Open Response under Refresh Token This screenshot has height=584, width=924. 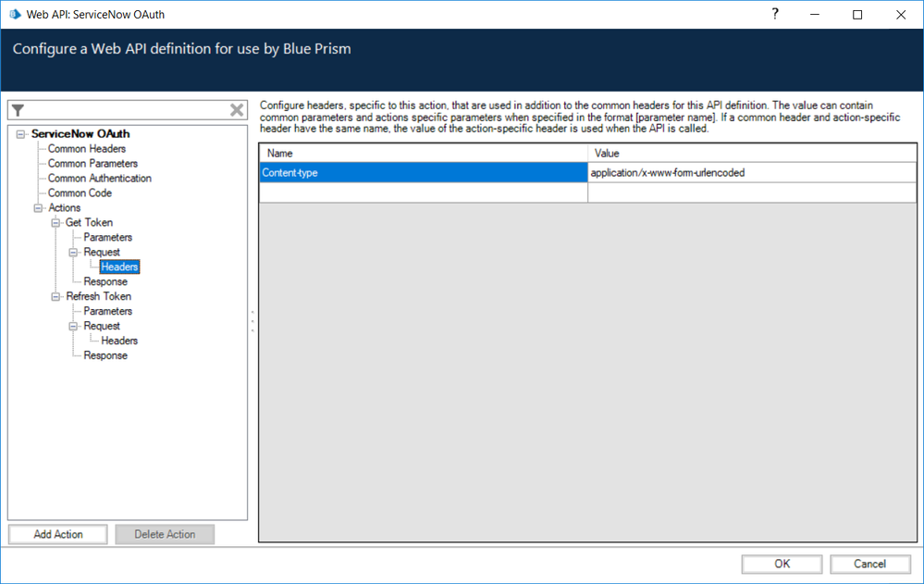tap(105, 355)
